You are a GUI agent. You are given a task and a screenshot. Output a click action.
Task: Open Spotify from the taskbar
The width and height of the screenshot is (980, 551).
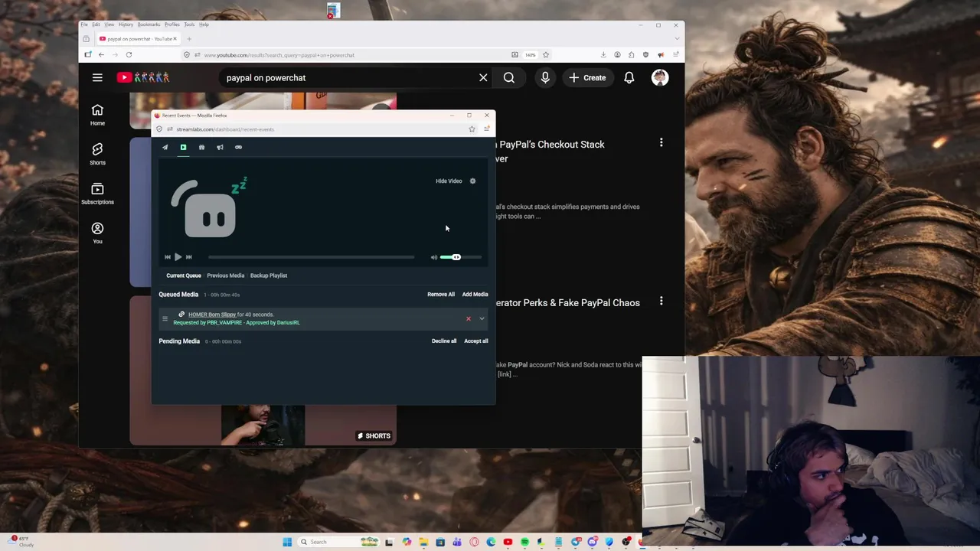524,542
